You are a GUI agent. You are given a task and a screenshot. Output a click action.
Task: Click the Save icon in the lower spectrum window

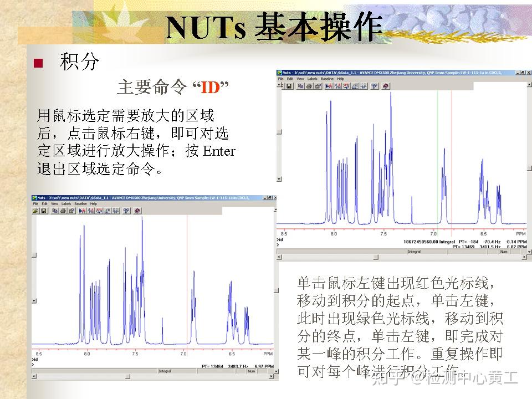coord(43,212)
